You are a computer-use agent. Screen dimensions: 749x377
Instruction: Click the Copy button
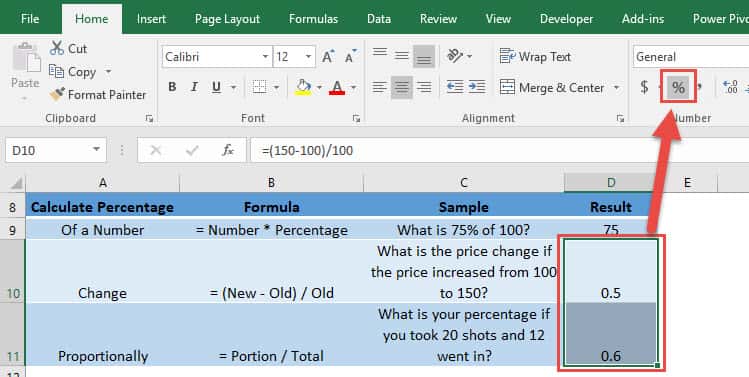click(73, 72)
